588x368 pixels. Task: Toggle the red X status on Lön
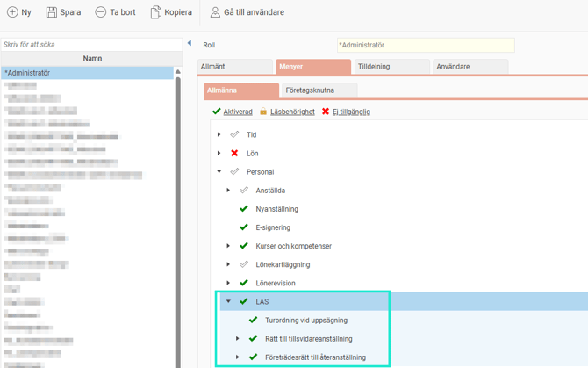[x=234, y=153]
